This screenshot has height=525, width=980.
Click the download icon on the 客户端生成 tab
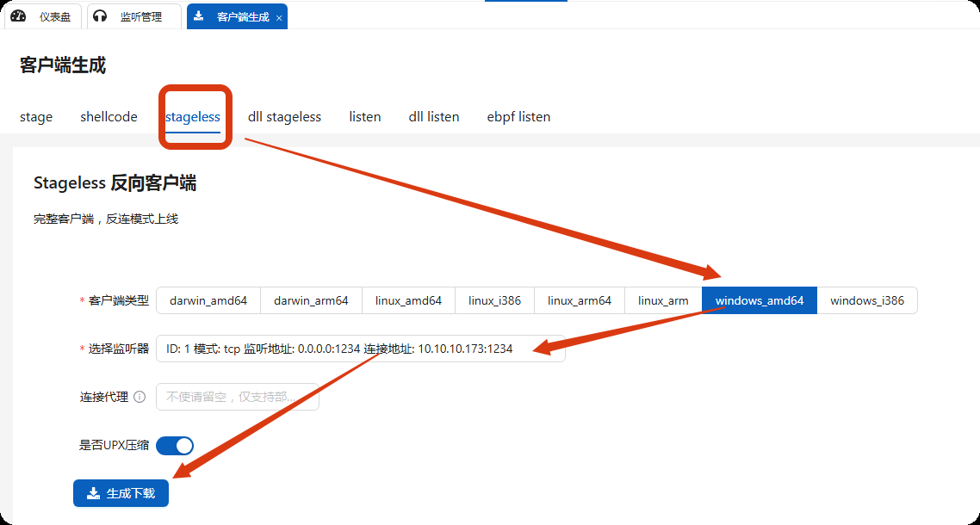[x=200, y=15]
